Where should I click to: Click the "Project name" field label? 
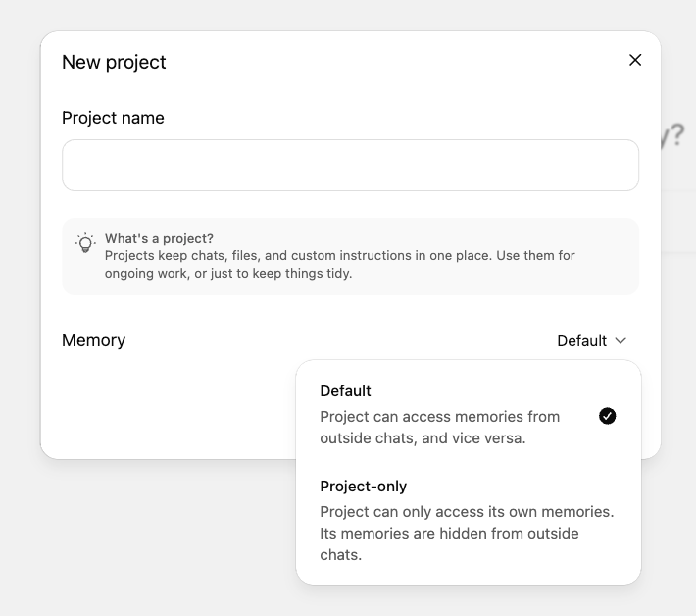coord(113,118)
